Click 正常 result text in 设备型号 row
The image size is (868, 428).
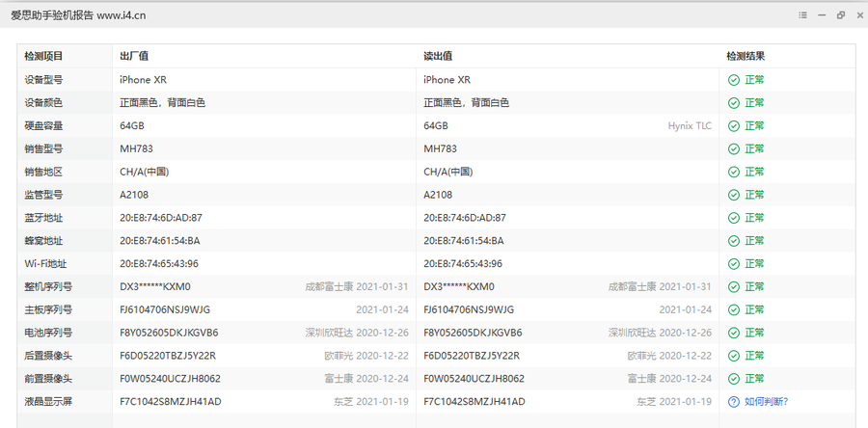[754, 80]
